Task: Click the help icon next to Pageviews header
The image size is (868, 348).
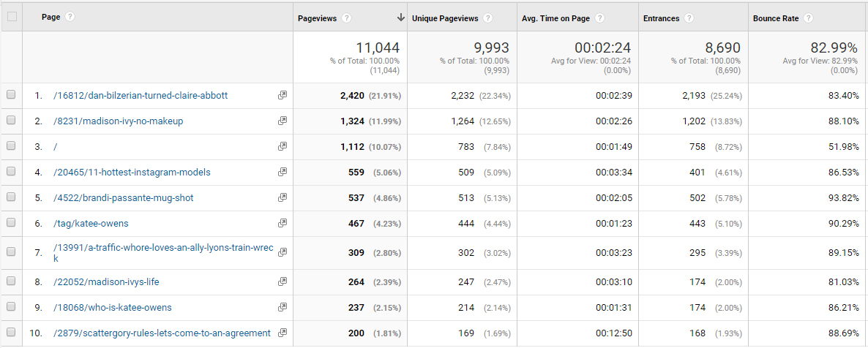Action: click(x=346, y=18)
